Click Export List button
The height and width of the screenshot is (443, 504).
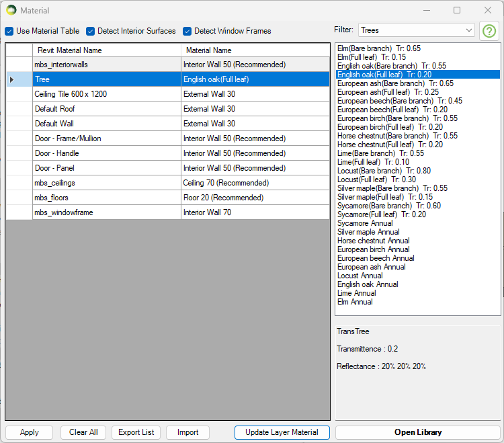[136, 432]
